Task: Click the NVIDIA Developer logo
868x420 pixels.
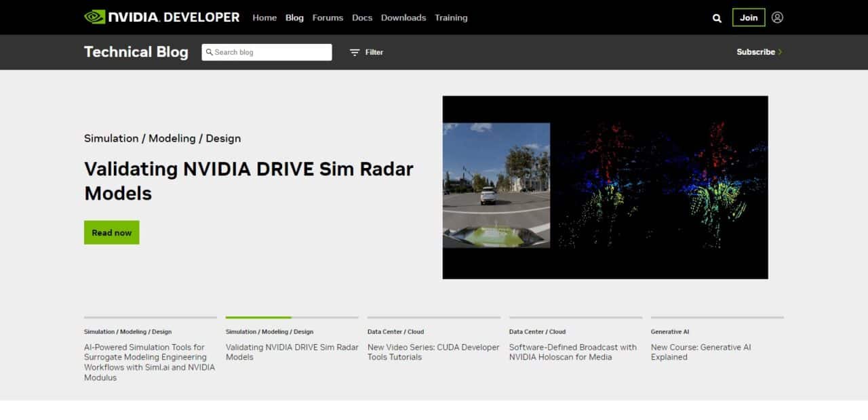Action: pyautogui.click(x=161, y=17)
